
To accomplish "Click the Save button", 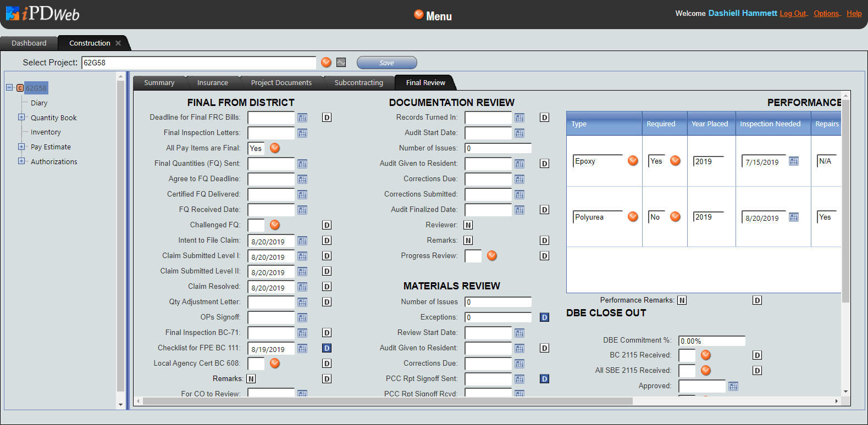I will (386, 63).
